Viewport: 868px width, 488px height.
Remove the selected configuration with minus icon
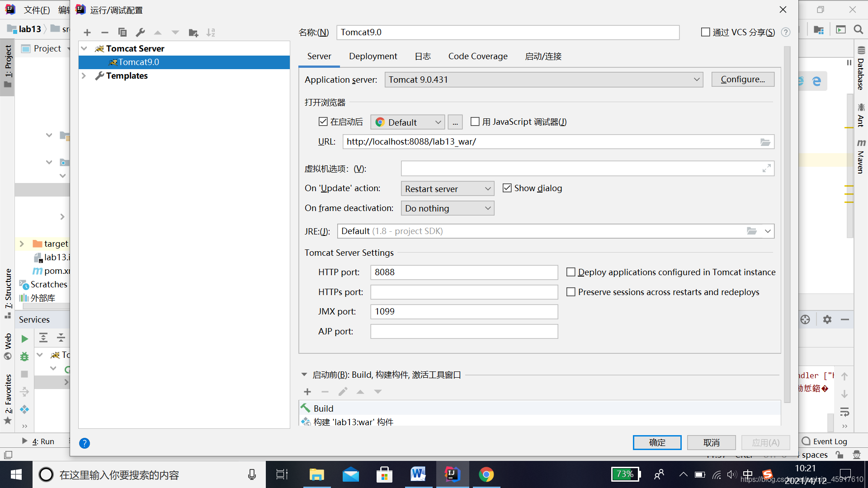pos(105,33)
